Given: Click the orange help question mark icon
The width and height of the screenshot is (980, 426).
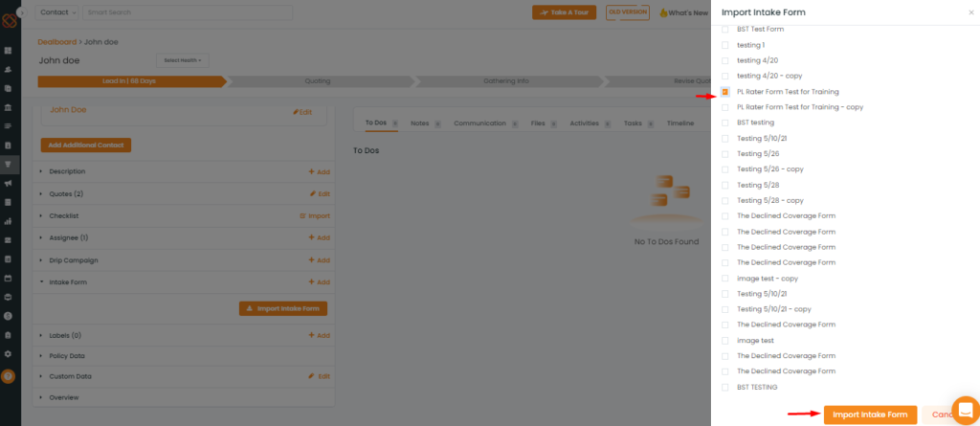Looking at the screenshot, I should 8,377.
